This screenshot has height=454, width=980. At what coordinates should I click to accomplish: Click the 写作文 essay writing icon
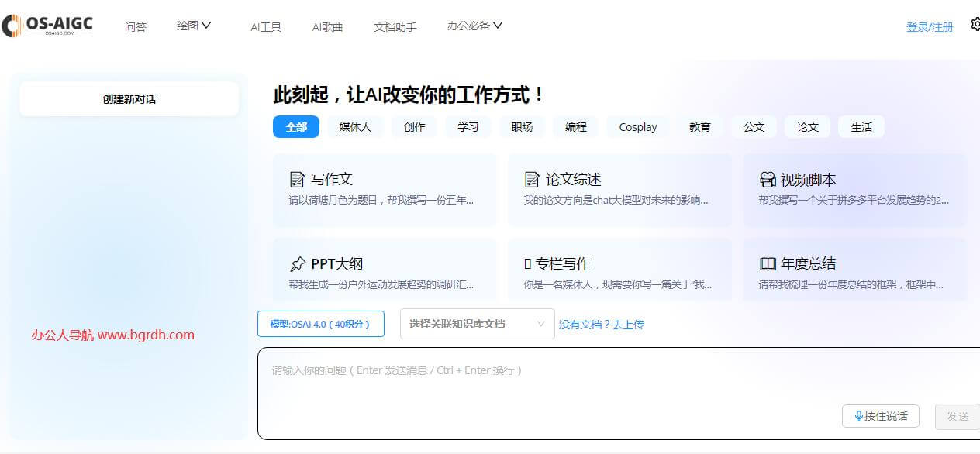click(298, 178)
